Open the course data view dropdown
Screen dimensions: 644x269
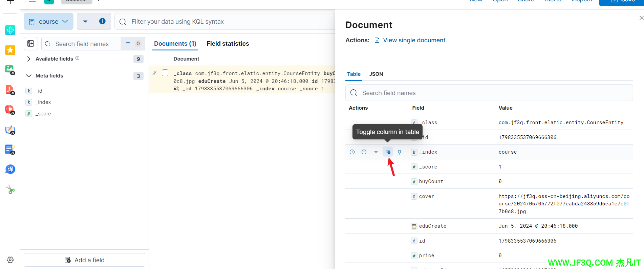pos(48,21)
